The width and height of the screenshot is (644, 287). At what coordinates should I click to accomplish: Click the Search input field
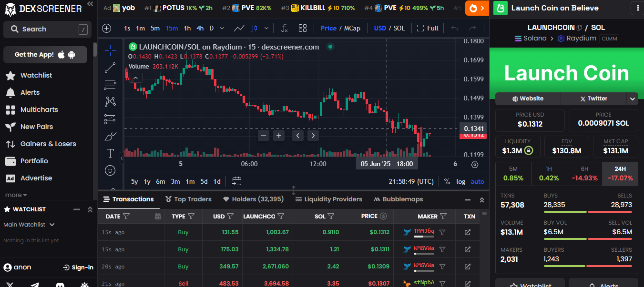click(47, 30)
